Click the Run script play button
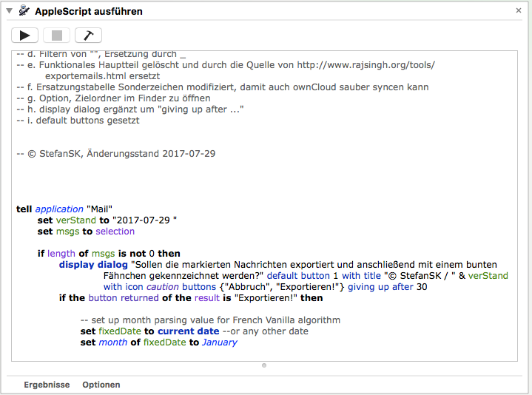The image size is (532, 395). pyautogui.click(x=24, y=35)
